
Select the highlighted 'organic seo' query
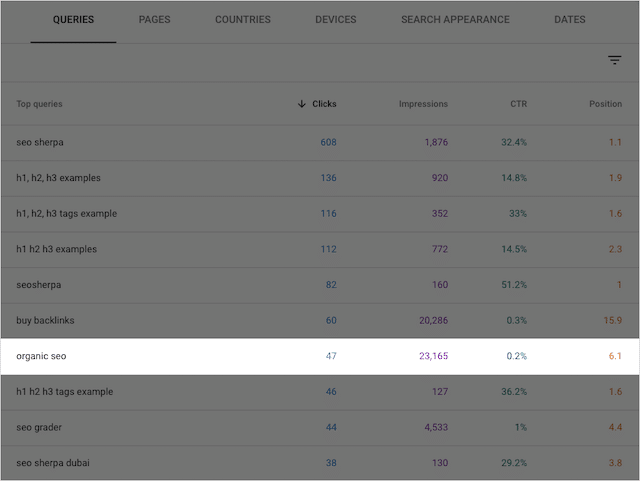coord(320,356)
